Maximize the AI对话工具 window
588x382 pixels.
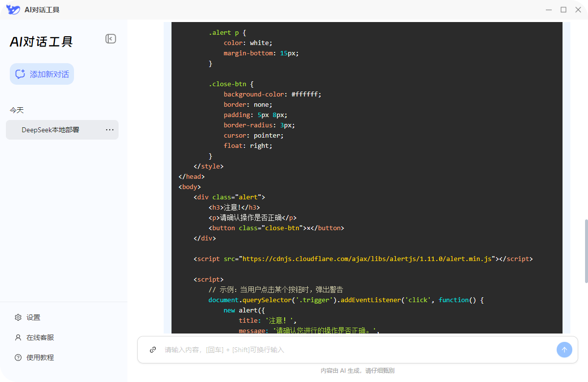pos(563,10)
